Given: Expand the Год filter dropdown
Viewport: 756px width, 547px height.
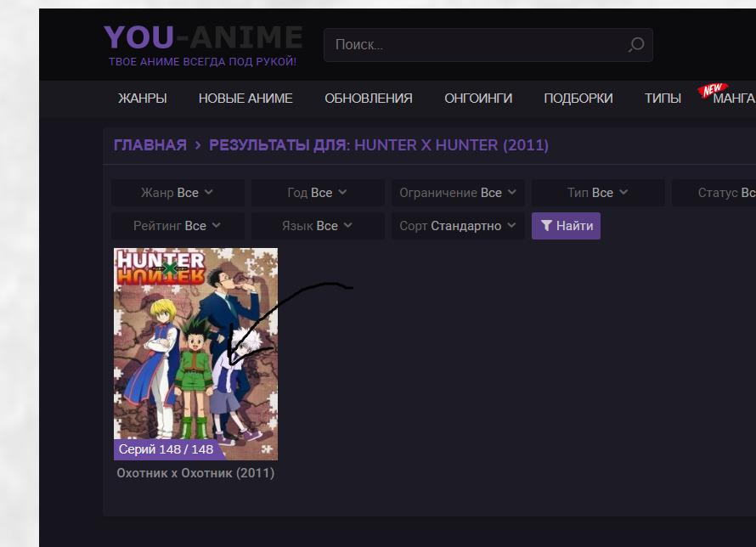Looking at the screenshot, I should [x=318, y=193].
